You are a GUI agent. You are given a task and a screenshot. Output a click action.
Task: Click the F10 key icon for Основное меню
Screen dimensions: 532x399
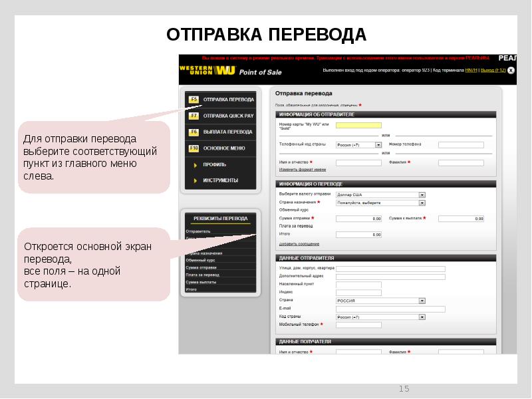click(194, 148)
